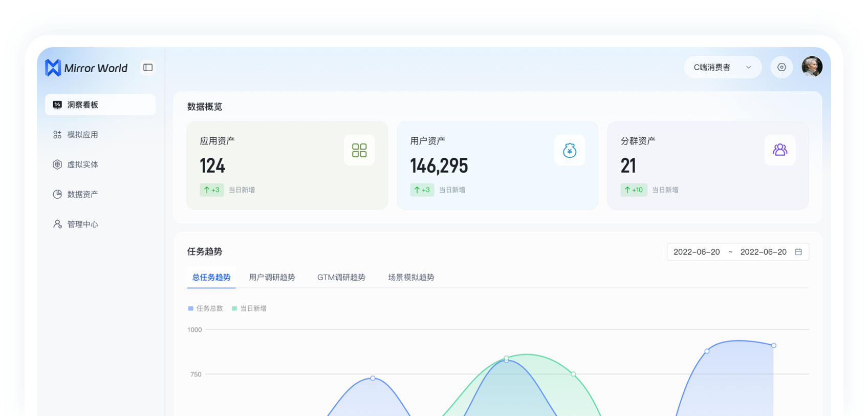Click the 分群资产 group icon
This screenshot has height=416, width=868.
pyautogui.click(x=780, y=150)
